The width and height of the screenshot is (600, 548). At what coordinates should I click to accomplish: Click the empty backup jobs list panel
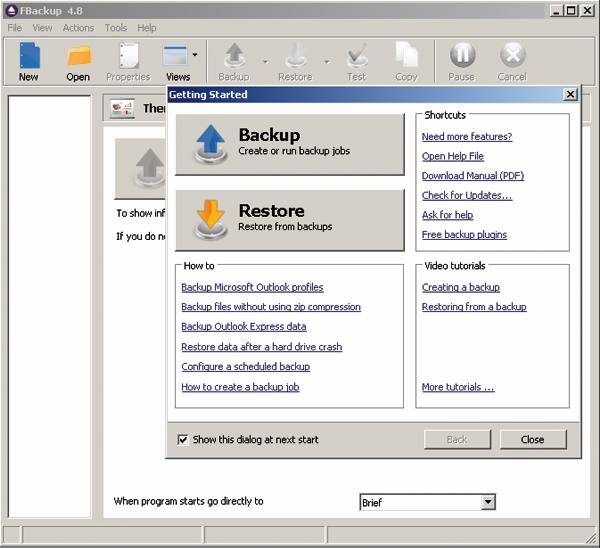49,307
